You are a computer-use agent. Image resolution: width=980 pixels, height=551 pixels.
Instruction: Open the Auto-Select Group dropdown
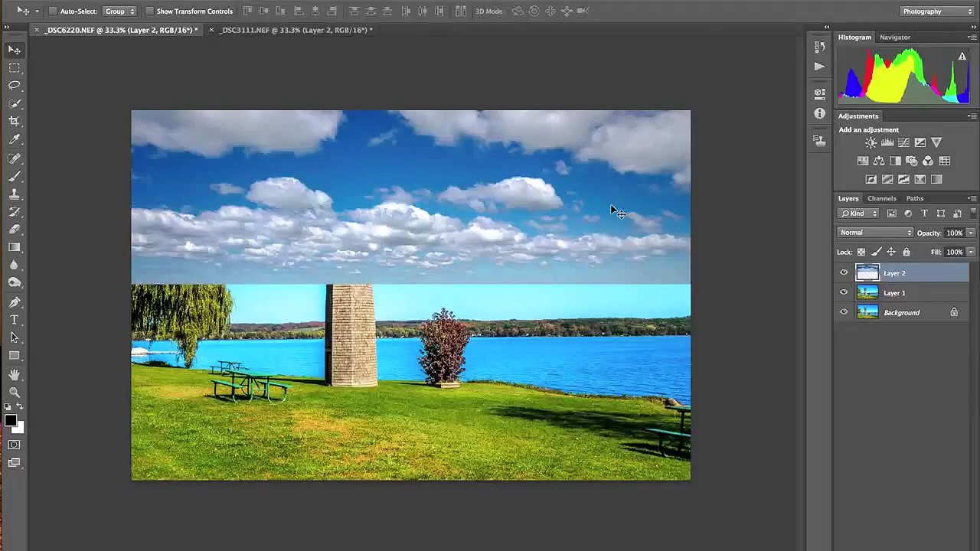click(x=119, y=11)
